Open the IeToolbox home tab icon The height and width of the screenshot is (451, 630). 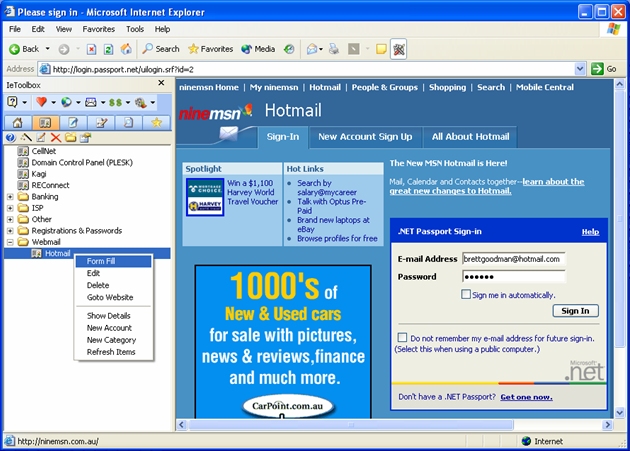click(18, 122)
